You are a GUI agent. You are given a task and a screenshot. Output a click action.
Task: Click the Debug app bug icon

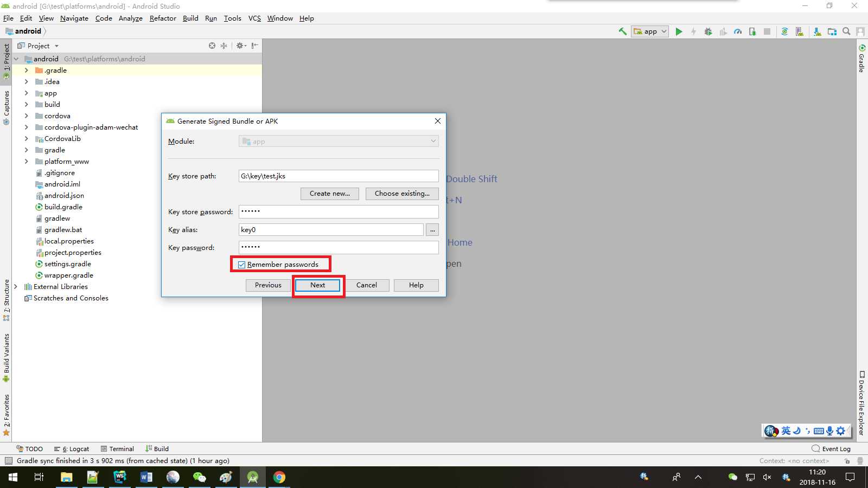pos(708,31)
